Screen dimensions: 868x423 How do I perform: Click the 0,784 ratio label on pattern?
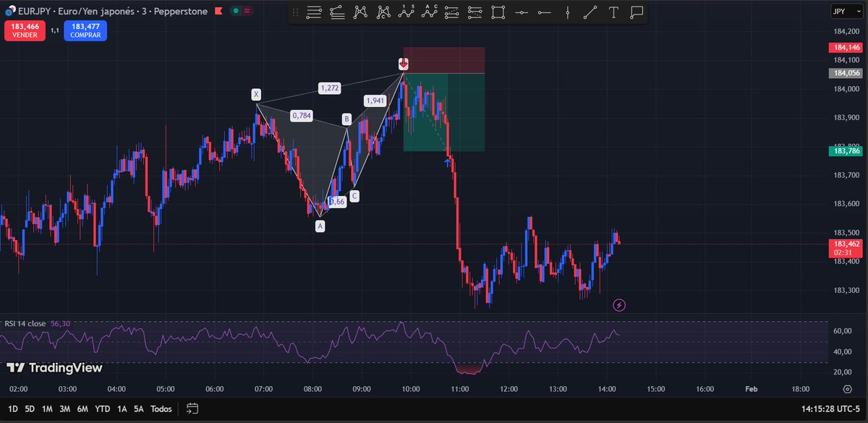(301, 116)
